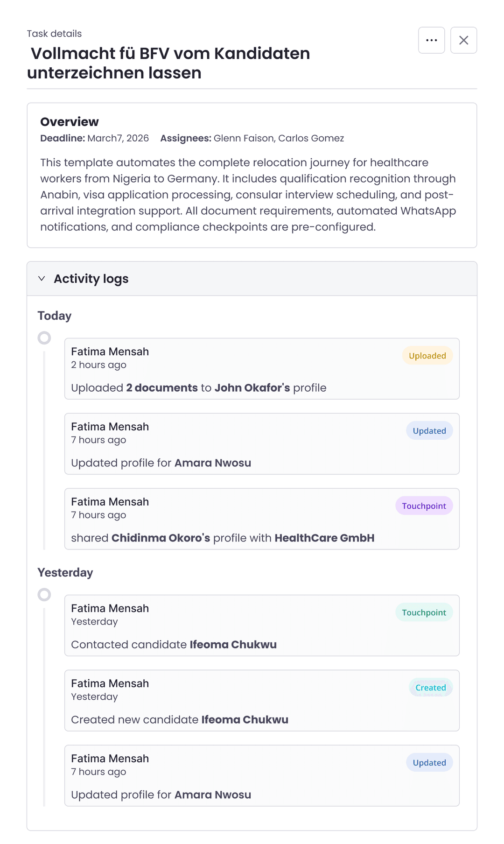This screenshot has height=844, width=504.
Task: Open John Okafor's profile link
Action: coord(252,388)
